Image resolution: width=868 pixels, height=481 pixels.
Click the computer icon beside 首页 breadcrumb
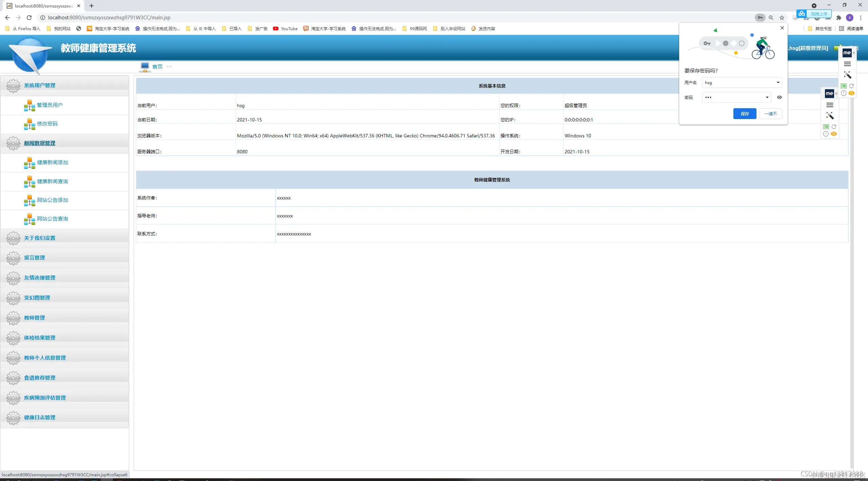pos(145,66)
